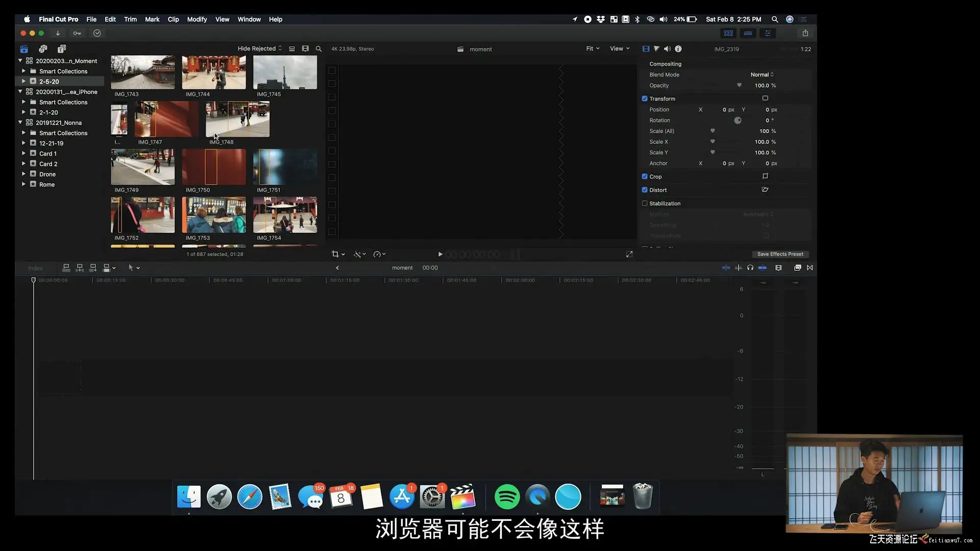Viewport: 980px width, 551px height.
Task: Open the Clip menu
Action: [173, 19]
